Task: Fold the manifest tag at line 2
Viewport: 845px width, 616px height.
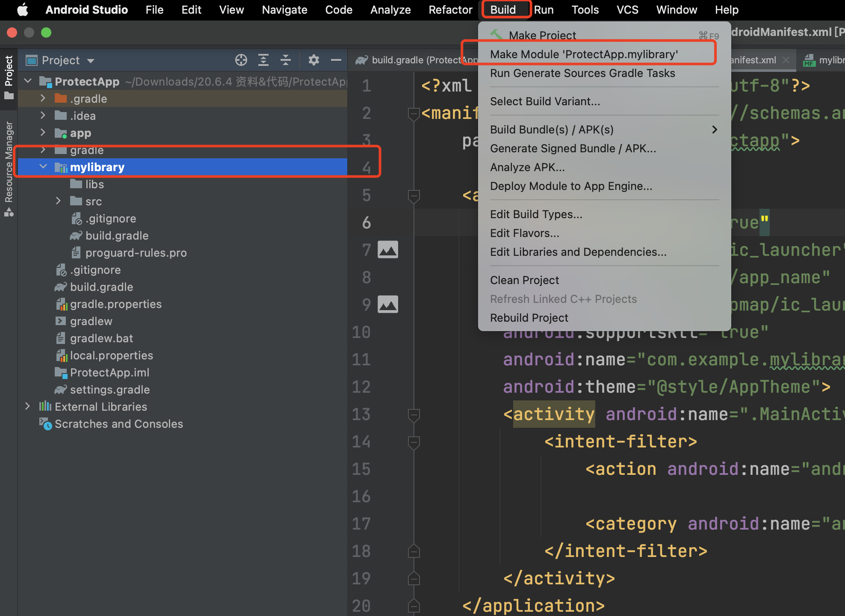Action: 414,114
